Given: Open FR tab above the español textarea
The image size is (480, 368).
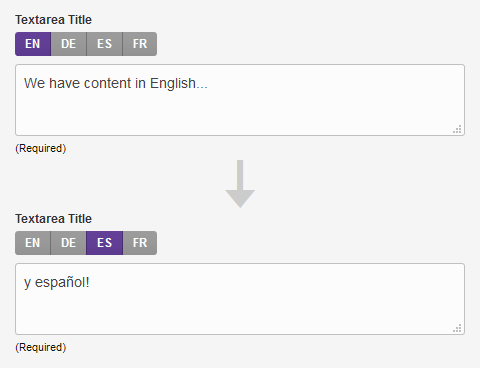Looking at the screenshot, I should coord(140,243).
